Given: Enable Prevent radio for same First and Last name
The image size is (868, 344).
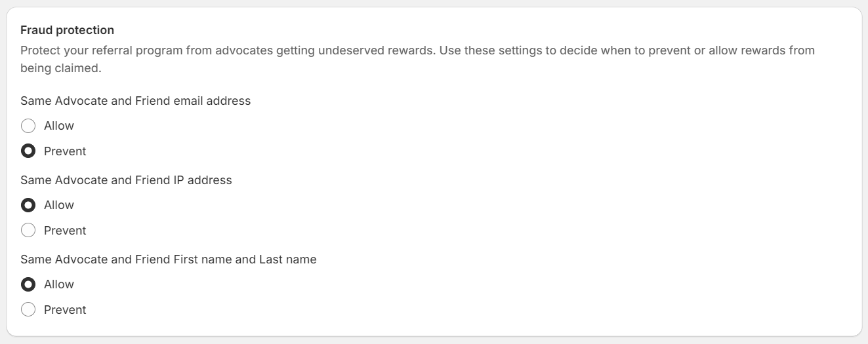Looking at the screenshot, I should pos(28,310).
